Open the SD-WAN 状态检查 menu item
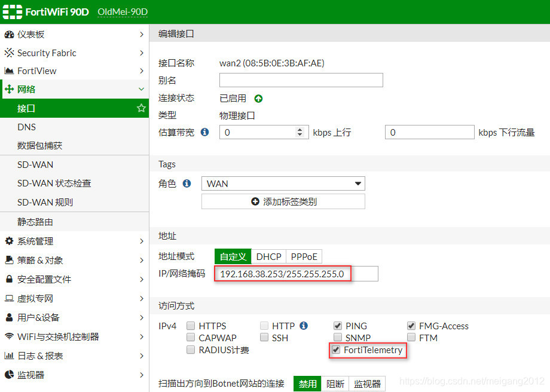The height and width of the screenshot is (392, 550). 74,183
